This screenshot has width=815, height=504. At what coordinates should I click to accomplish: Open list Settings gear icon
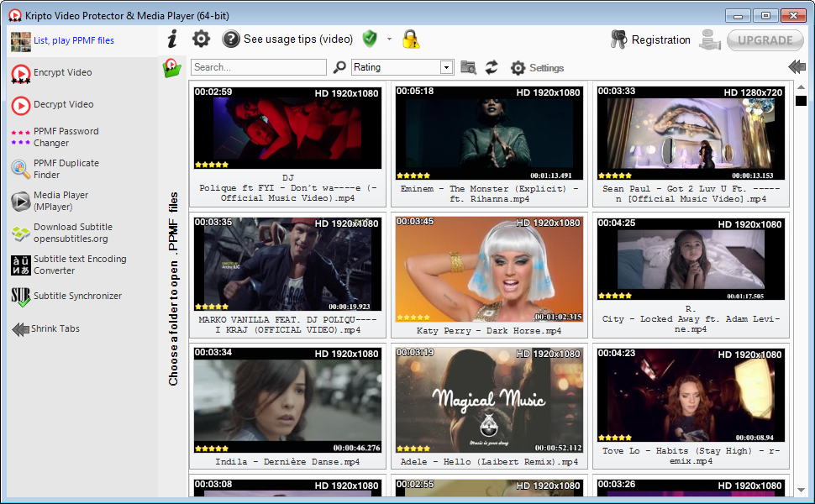pos(518,68)
